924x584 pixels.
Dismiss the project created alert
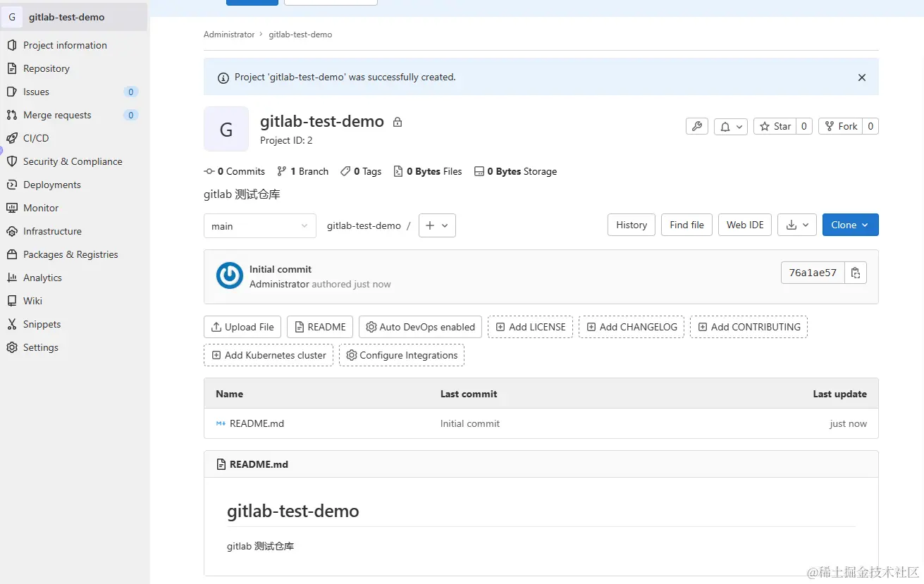tap(861, 77)
